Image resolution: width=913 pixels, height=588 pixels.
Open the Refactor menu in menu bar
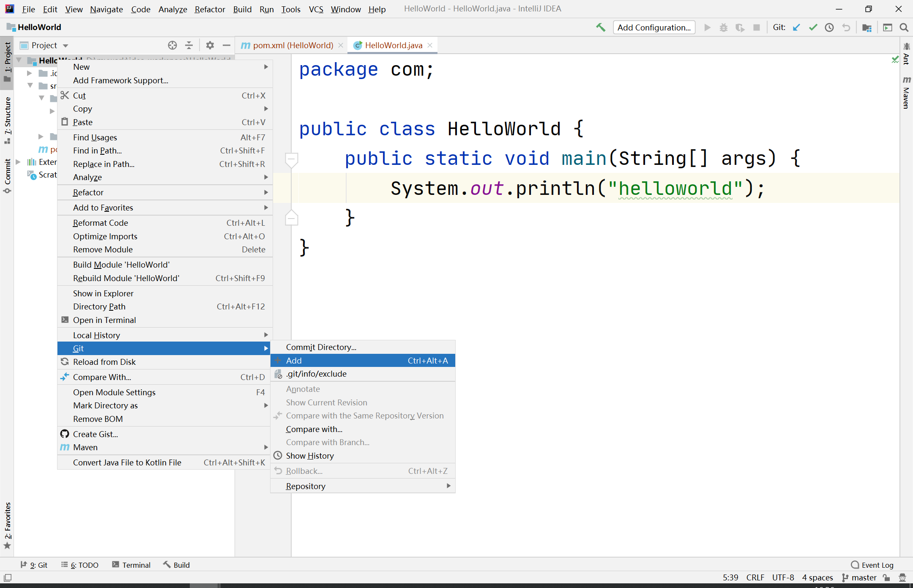point(210,9)
